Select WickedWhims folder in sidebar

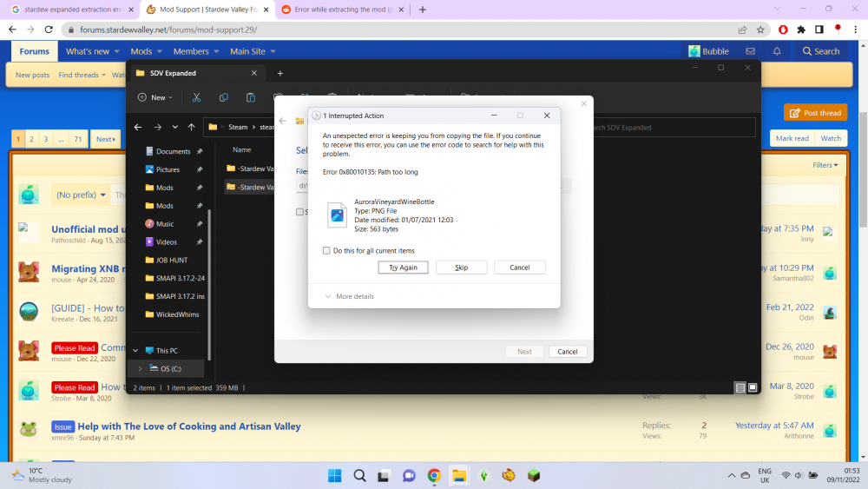pyautogui.click(x=176, y=314)
